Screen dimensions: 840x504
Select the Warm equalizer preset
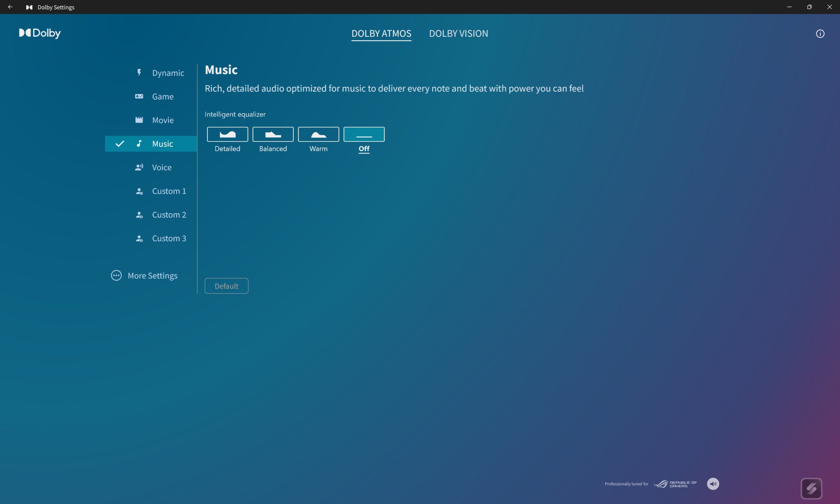[319, 135]
